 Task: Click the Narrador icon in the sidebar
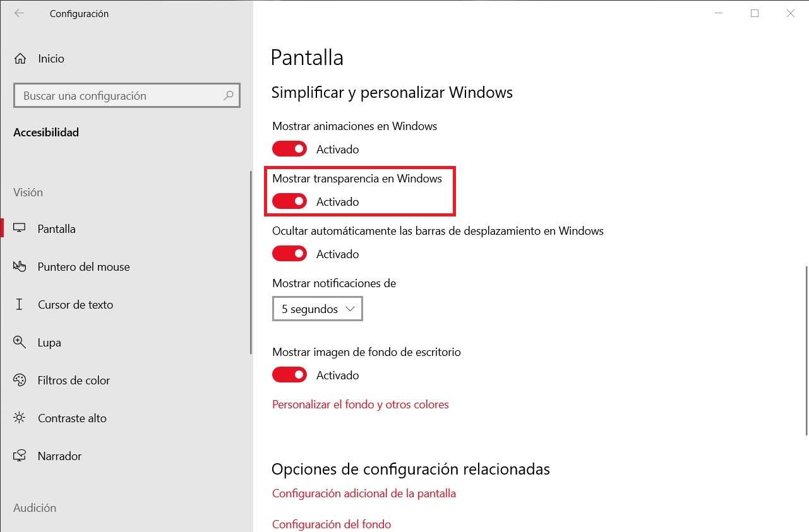(x=20, y=456)
